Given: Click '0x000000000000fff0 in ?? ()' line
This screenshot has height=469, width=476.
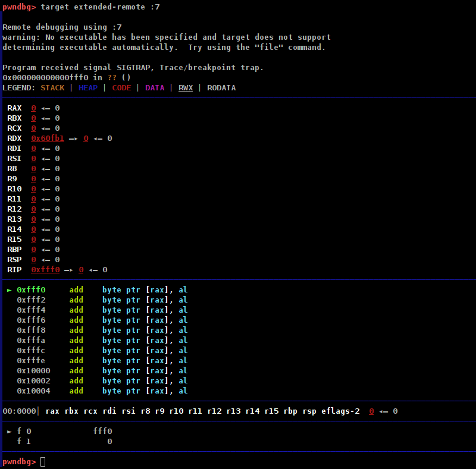Looking at the screenshot, I should 67,78.
